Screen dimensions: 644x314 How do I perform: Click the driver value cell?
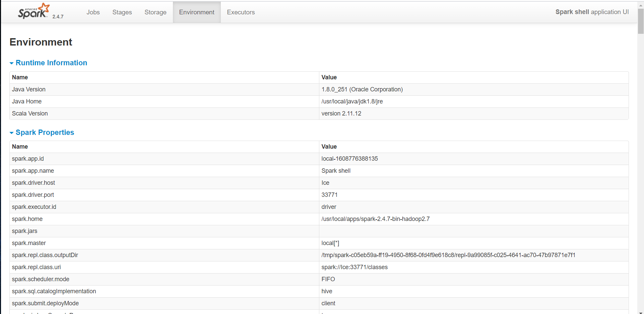tap(474, 207)
